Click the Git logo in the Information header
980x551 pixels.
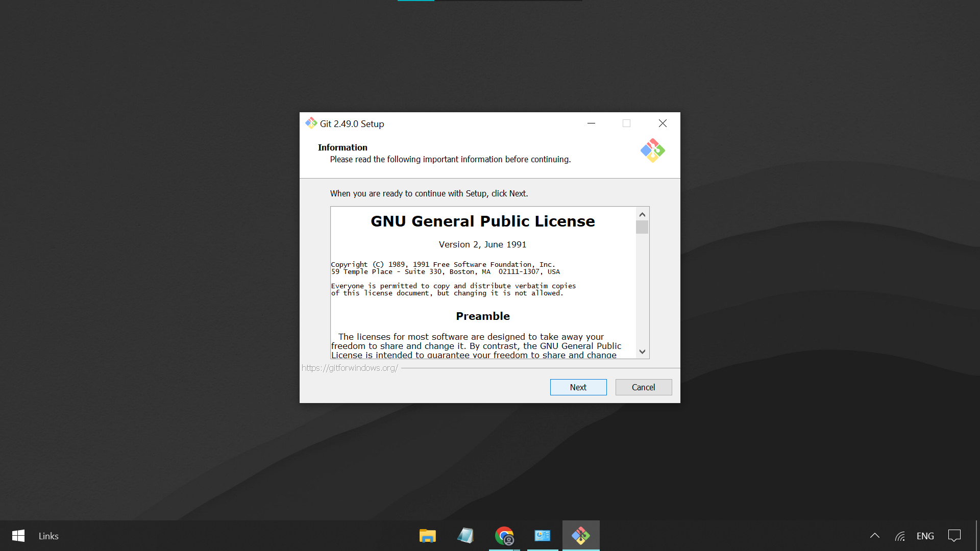click(x=653, y=151)
